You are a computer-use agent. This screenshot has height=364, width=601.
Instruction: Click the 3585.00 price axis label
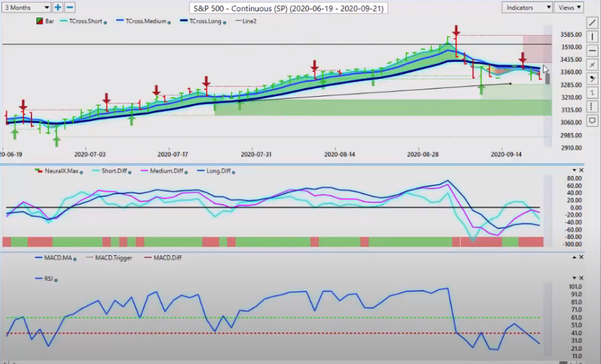571,34
